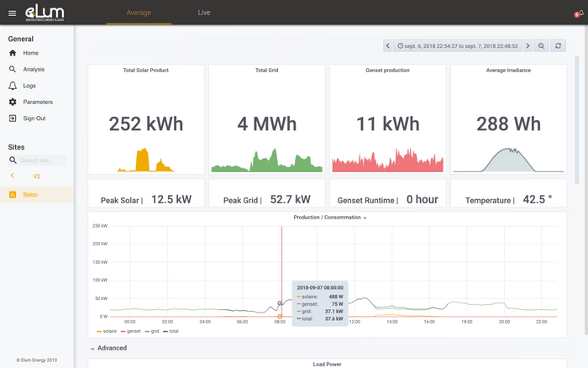The height and width of the screenshot is (368, 588).
Task: Shift time range backward with left arrow
Action: point(388,45)
